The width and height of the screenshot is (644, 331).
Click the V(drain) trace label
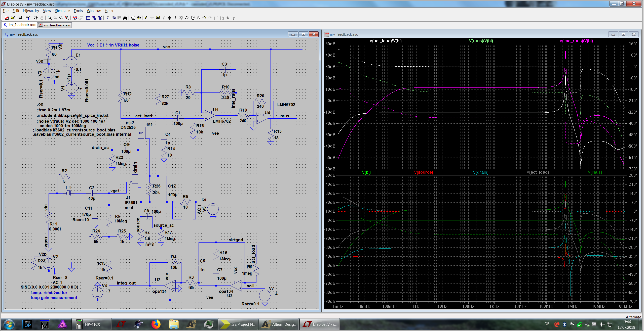tap(480, 172)
